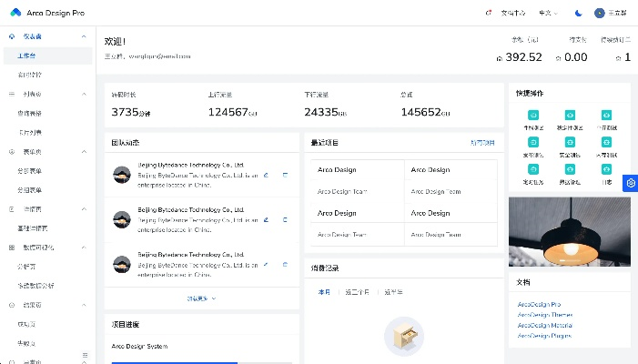Toggle dark mode with the moon icon
Viewport: 638px width, 364px height.
click(578, 13)
